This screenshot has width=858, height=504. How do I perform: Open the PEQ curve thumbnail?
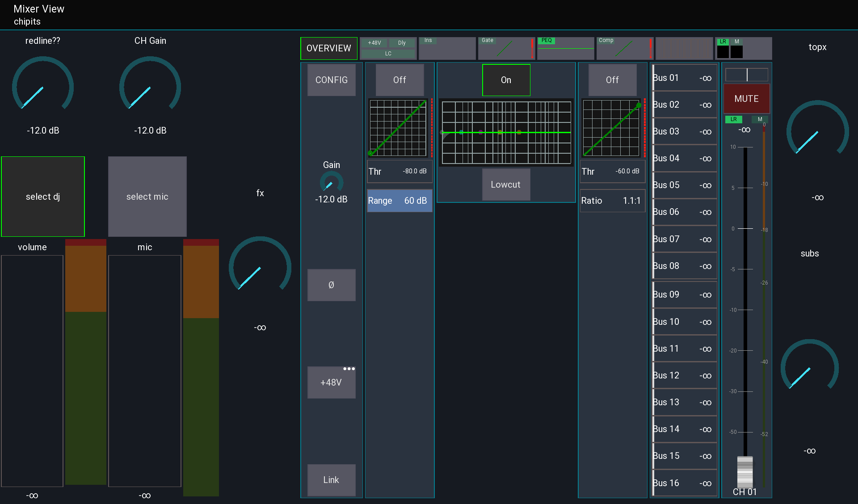point(565,48)
